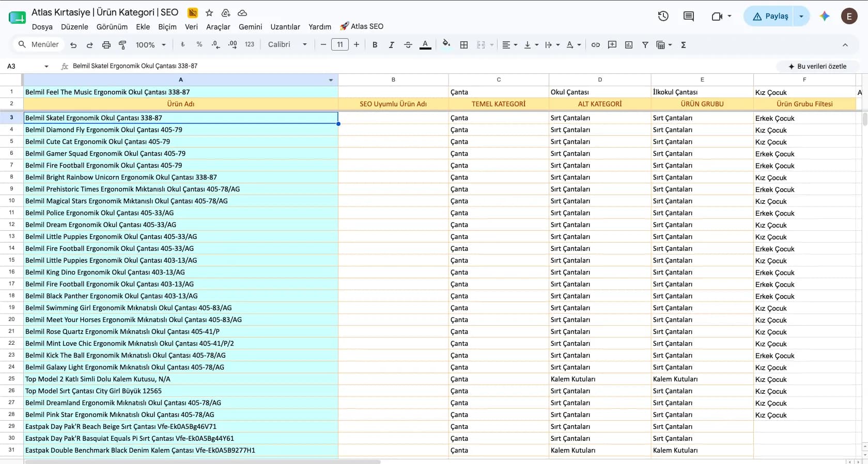Open the Atlas SEO menu
Screen dimensions: 868x464
coord(362,26)
